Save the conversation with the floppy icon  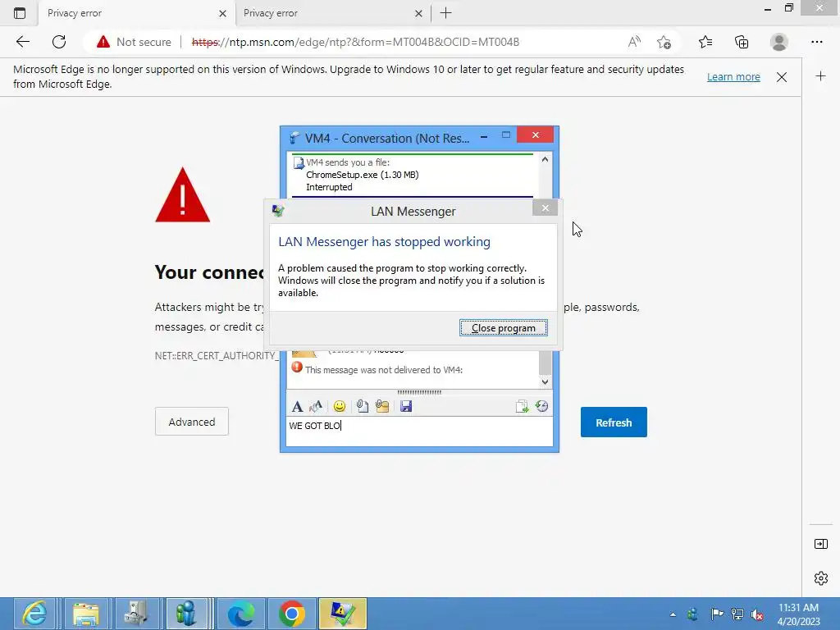[406, 407]
